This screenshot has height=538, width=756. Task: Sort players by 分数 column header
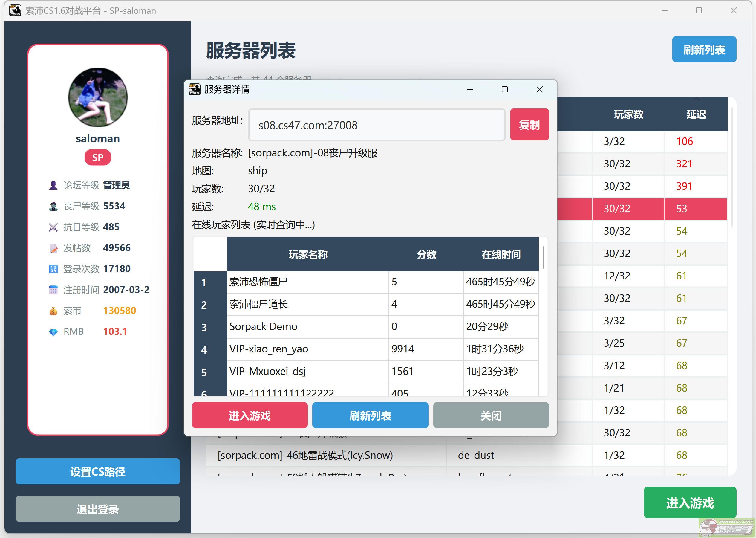coord(426,254)
